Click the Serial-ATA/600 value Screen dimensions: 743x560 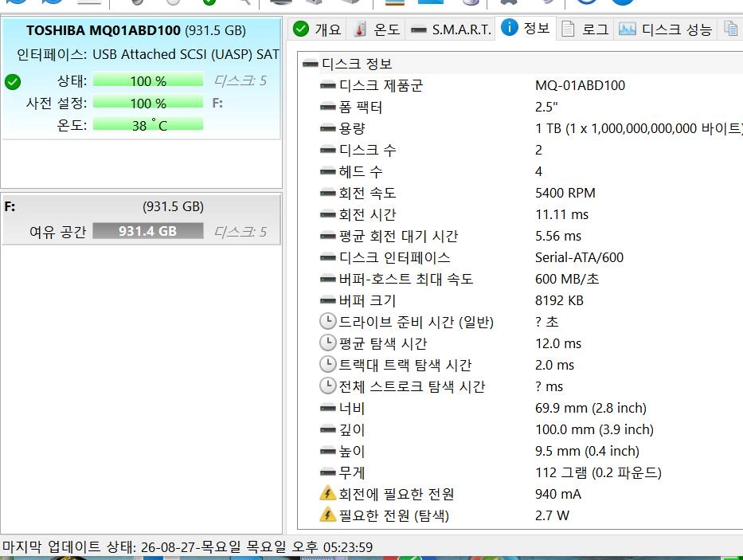[579, 257]
